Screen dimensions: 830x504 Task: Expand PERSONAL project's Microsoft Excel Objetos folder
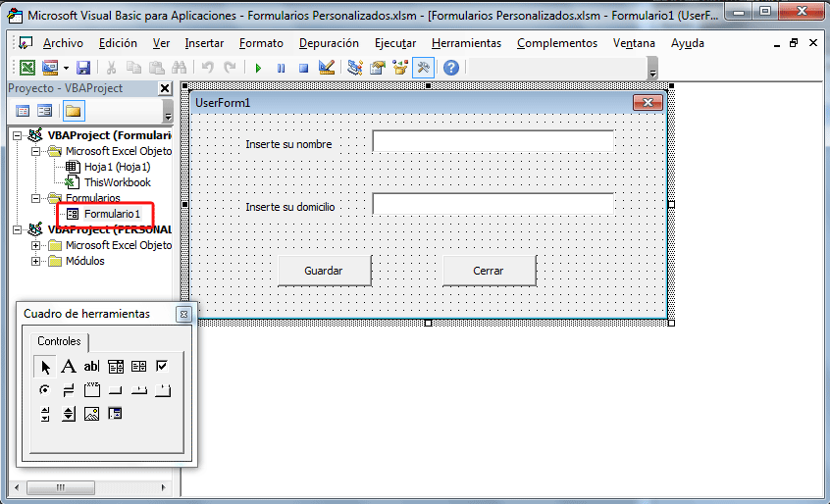point(35,246)
